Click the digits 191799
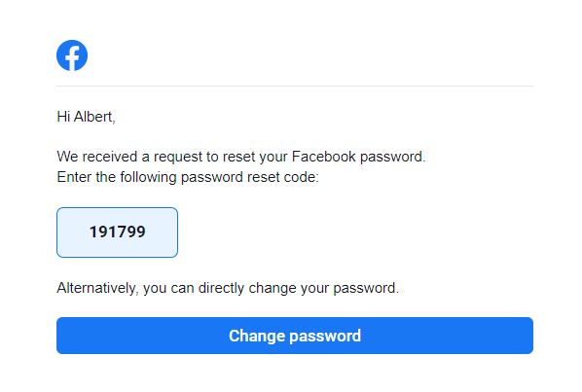This screenshot has width=582, height=392. pyautogui.click(x=118, y=232)
